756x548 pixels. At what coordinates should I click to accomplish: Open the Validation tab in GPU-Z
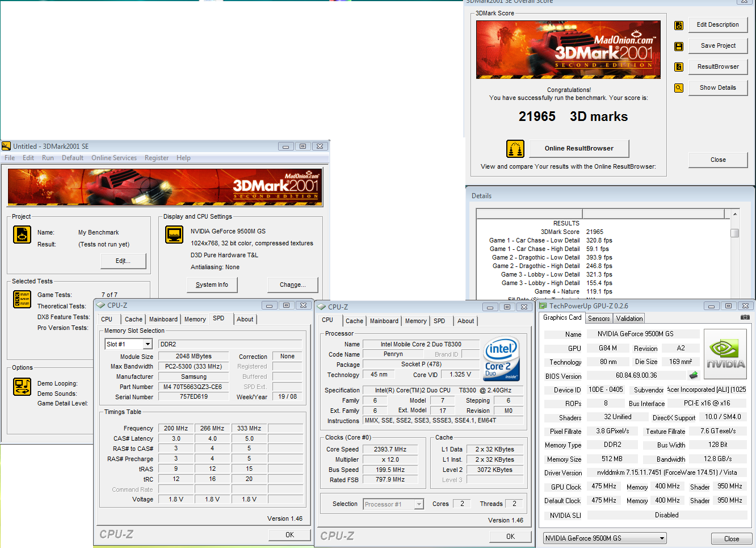pos(629,319)
